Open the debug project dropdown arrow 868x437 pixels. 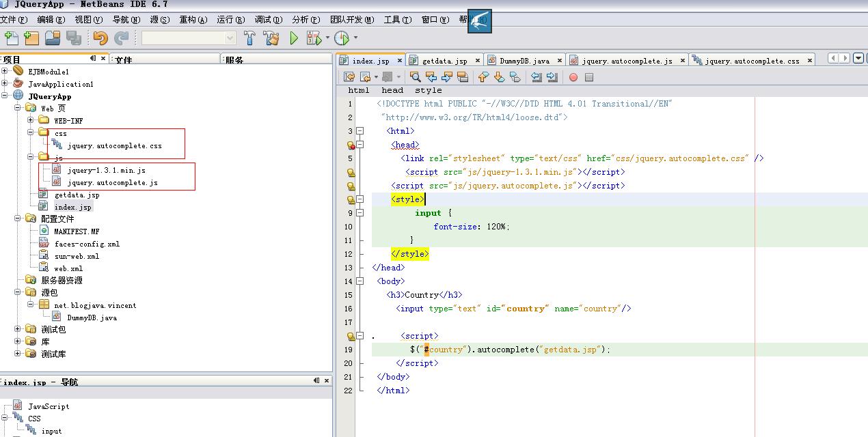click(x=327, y=38)
